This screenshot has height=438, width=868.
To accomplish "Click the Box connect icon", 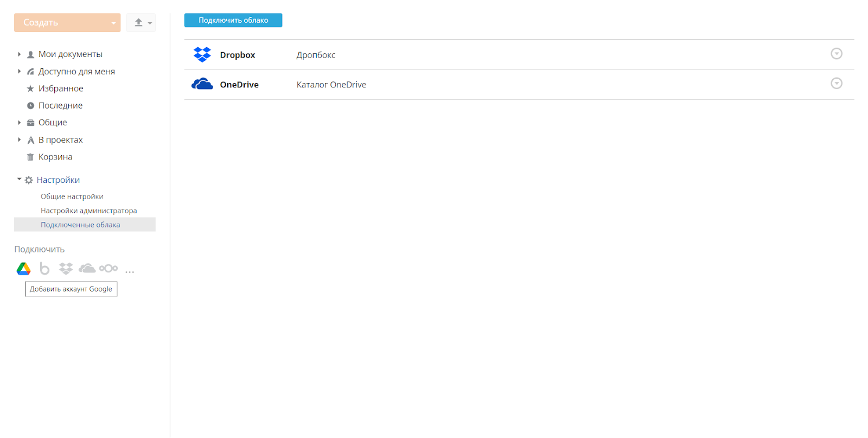I will (44, 269).
